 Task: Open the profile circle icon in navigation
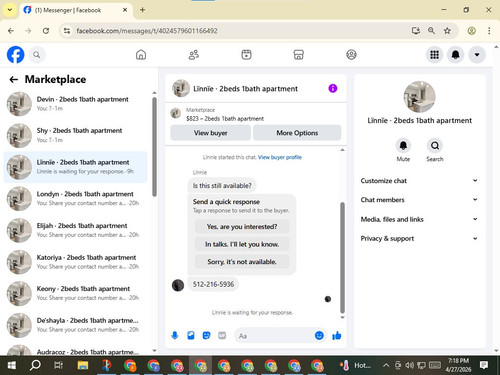click(351, 55)
